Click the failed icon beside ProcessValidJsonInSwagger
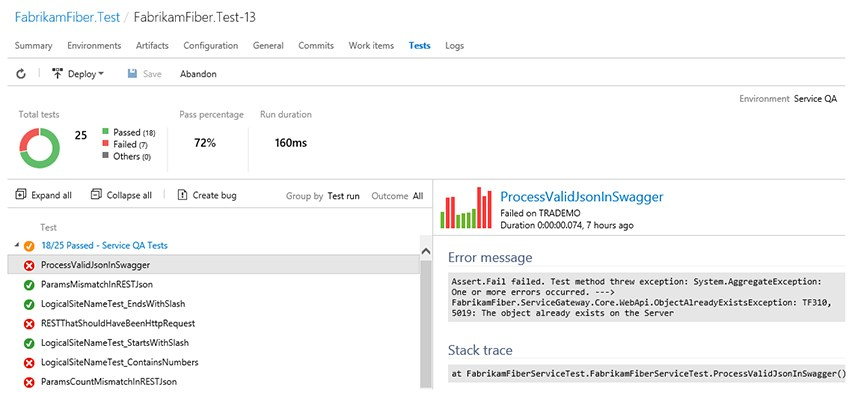Viewport: 849px width, 393px height. [29, 265]
